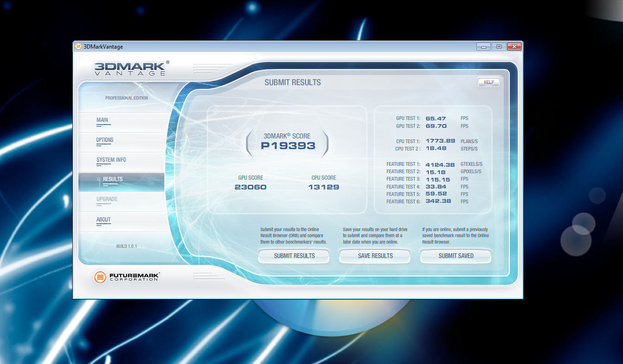Click the 3DMarkVantage title bar icon
Screen dimensions: 623x364
click(78, 46)
